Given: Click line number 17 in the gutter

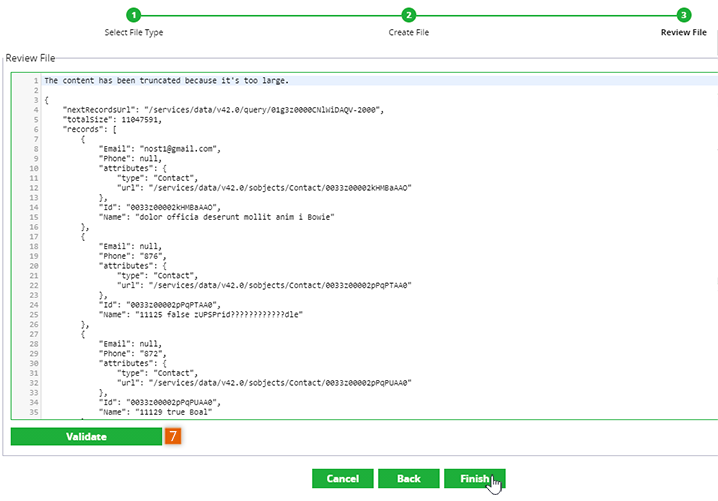Looking at the screenshot, I should (x=34, y=237).
